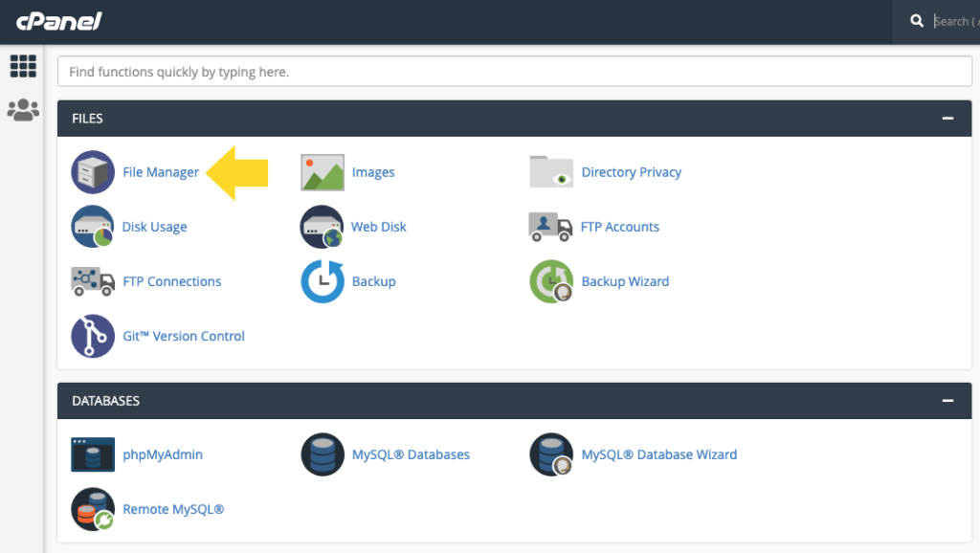This screenshot has width=980, height=553.
Task: Open the FTP Connections link
Action: 172,281
